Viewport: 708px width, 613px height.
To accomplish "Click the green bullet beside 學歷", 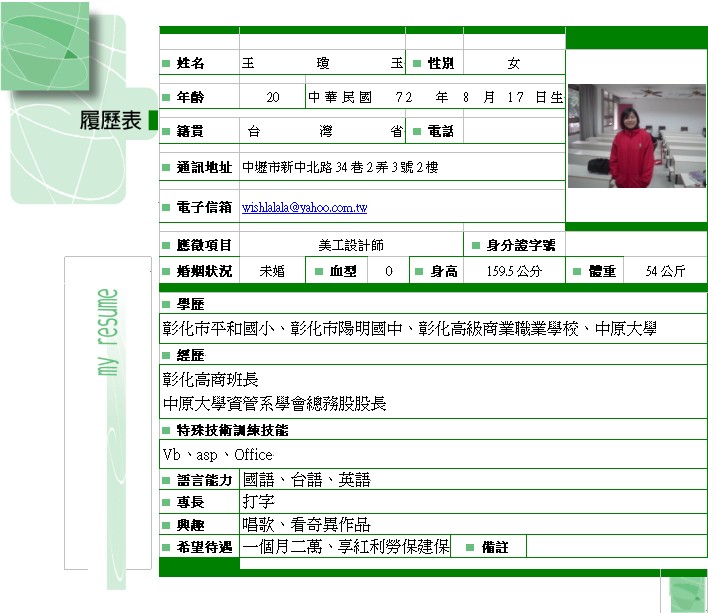I will [166, 304].
